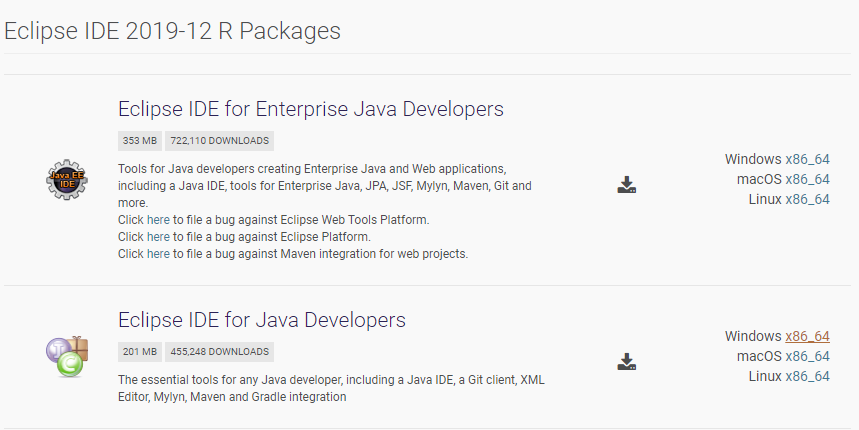Image resolution: width=859 pixels, height=430 pixels.
Task: Download Enterprise Java Windows x86_64 build
Action: coord(808,159)
